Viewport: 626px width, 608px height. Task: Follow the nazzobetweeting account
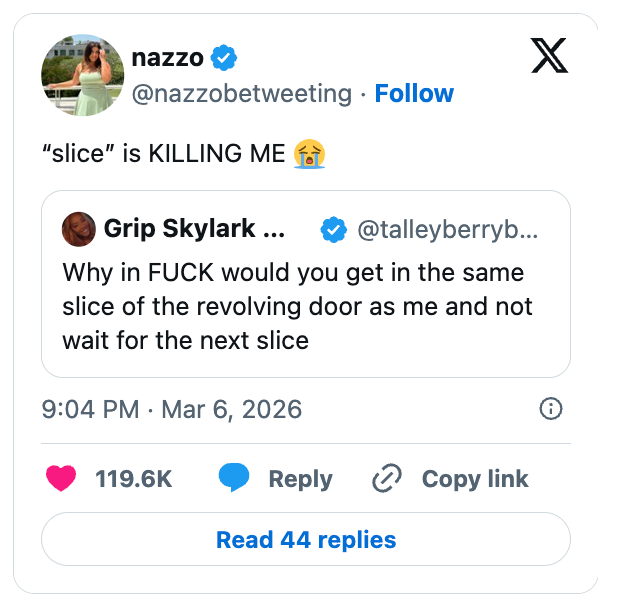[x=414, y=94]
